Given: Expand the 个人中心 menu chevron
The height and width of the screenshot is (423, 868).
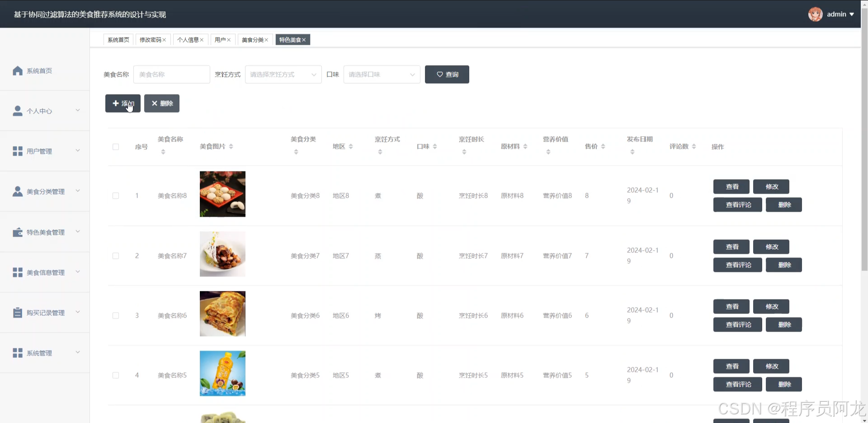Looking at the screenshot, I should click(78, 110).
